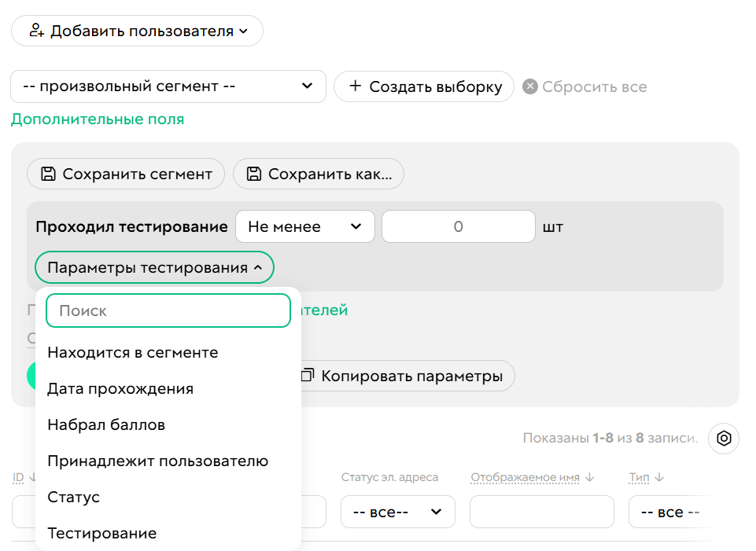Image resolution: width=756 pixels, height=551 pixels.
Task: Toggle the sort arrow on Тип column
Action: click(x=659, y=476)
